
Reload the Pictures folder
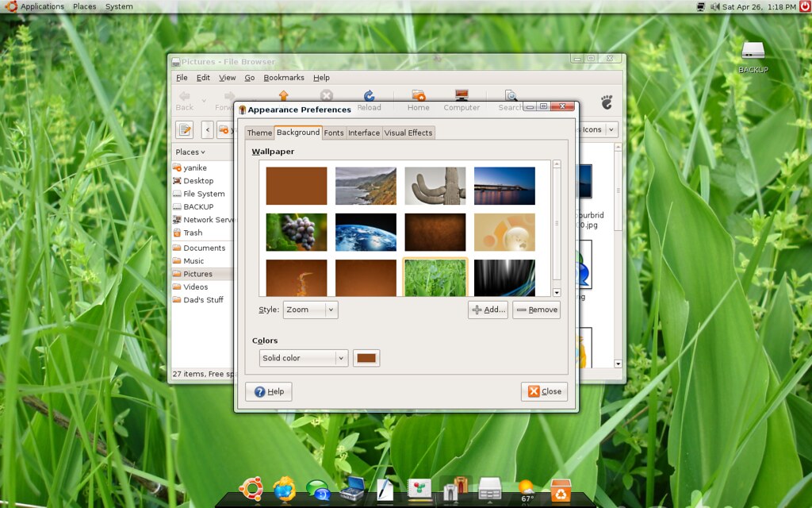369,95
